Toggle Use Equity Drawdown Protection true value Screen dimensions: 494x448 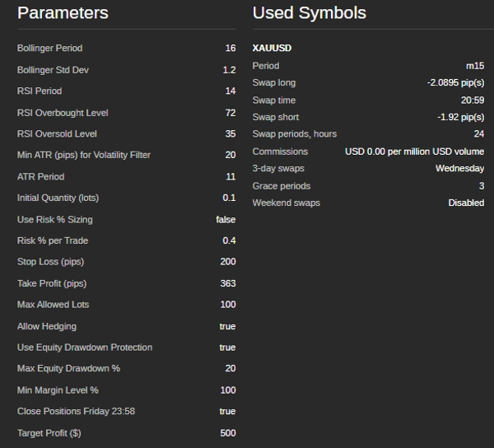(x=227, y=348)
